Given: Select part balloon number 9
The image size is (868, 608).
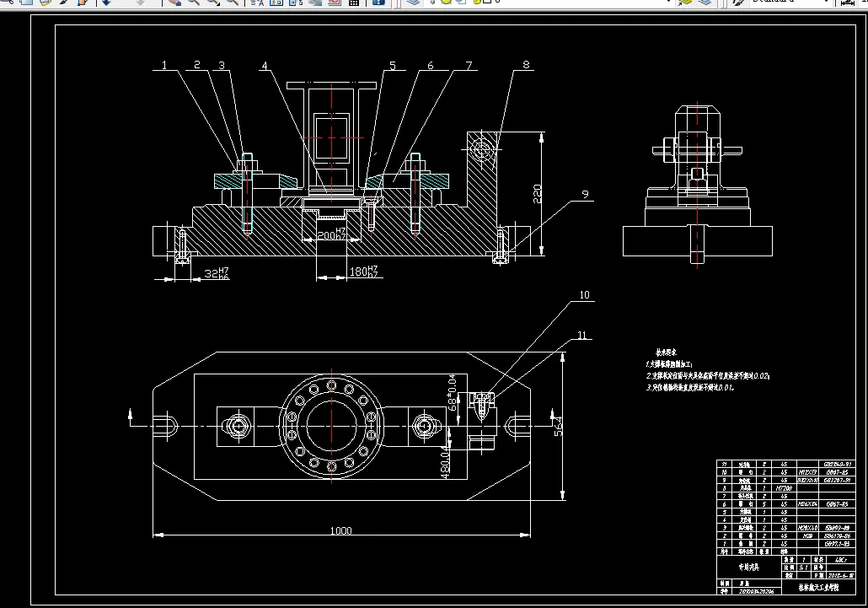Looking at the screenshot, I should point(586,194).
